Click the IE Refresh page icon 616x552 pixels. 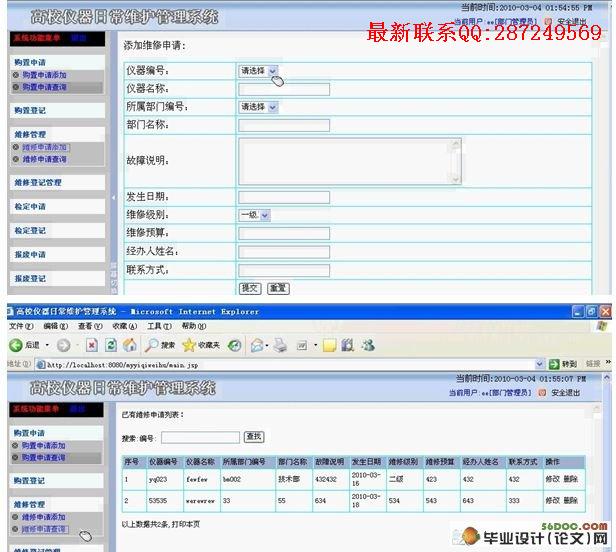(x=111, y=345)
